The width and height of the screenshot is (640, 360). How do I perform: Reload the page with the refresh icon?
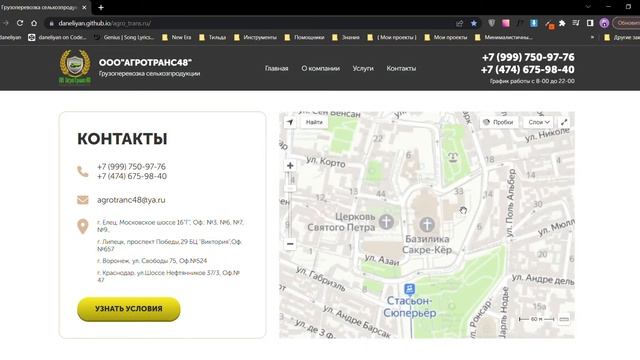[20, 23]
